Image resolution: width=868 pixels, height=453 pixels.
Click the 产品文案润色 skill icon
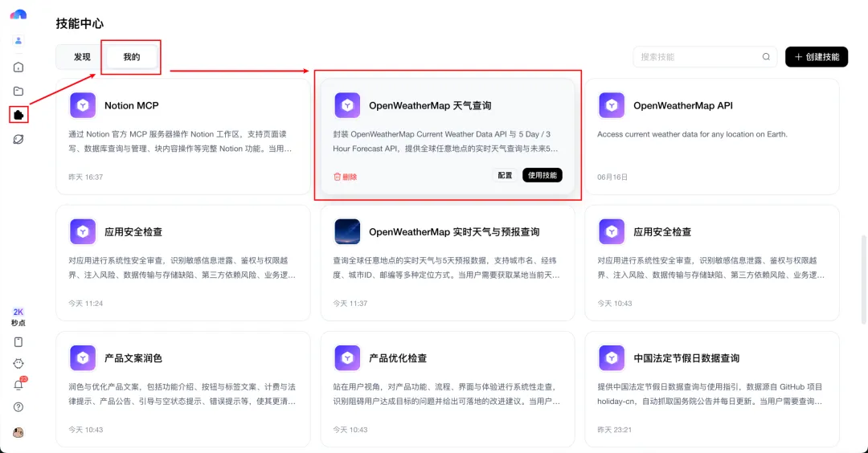pyautogui.click(x=83, y=358)
